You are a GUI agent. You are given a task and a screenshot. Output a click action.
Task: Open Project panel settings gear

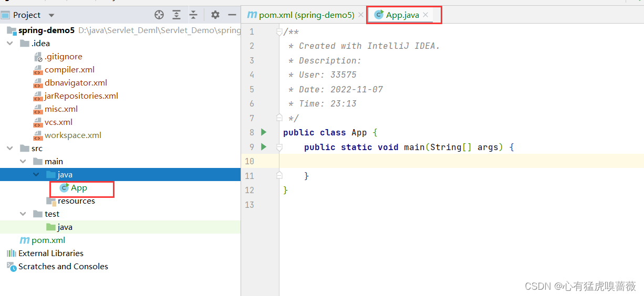click(x=215, y=15)
